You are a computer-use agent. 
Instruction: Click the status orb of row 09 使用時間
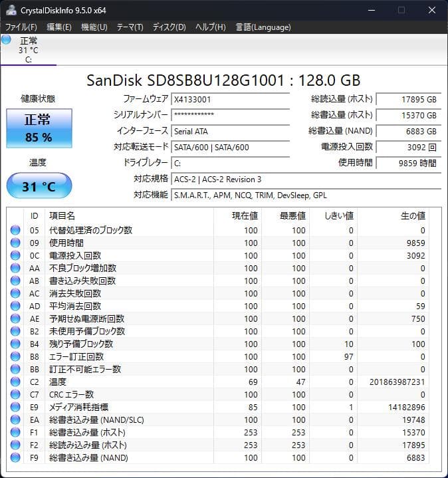point(15,243)
